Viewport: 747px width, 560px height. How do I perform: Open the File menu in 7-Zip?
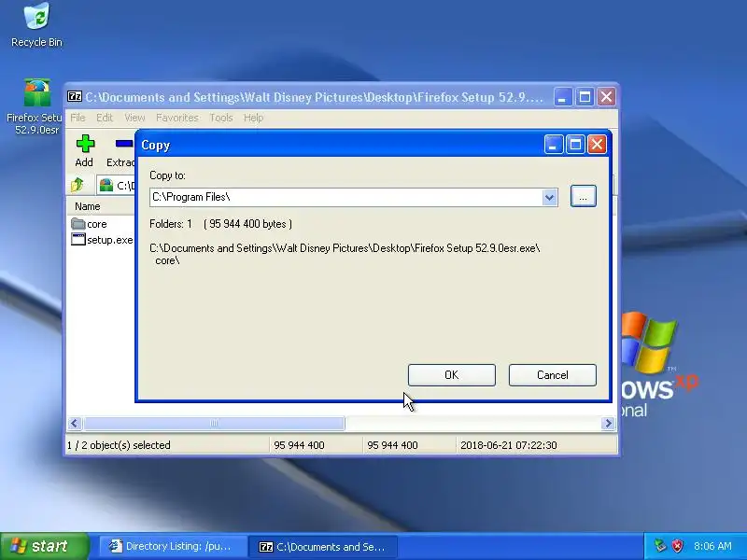pos(78,118)
